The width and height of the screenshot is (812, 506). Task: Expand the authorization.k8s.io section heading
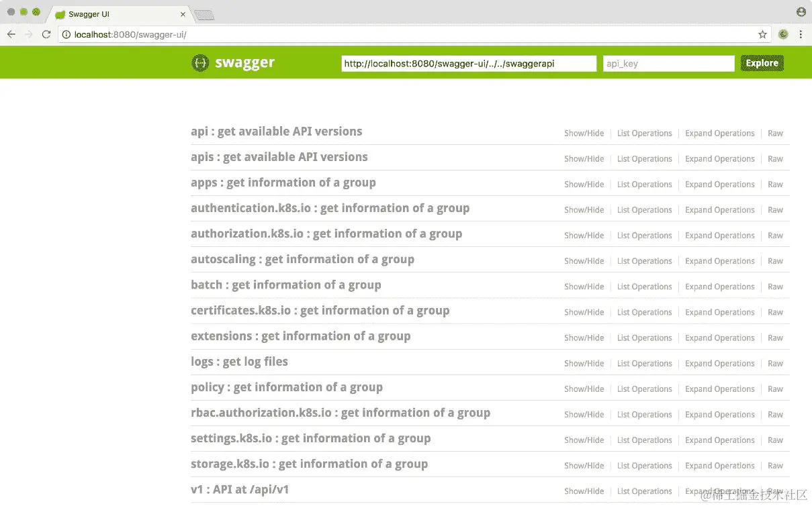click(x=326, y=234)
